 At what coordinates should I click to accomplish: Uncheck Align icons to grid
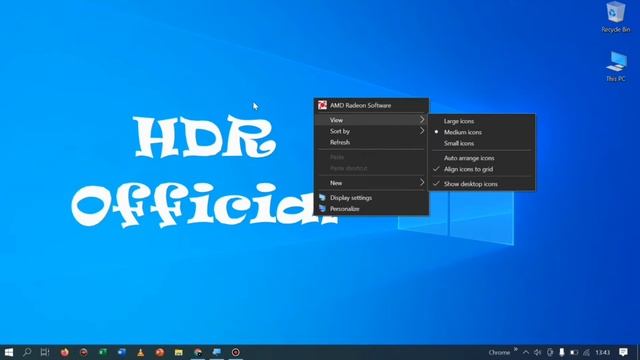click(x=482, y=169)
